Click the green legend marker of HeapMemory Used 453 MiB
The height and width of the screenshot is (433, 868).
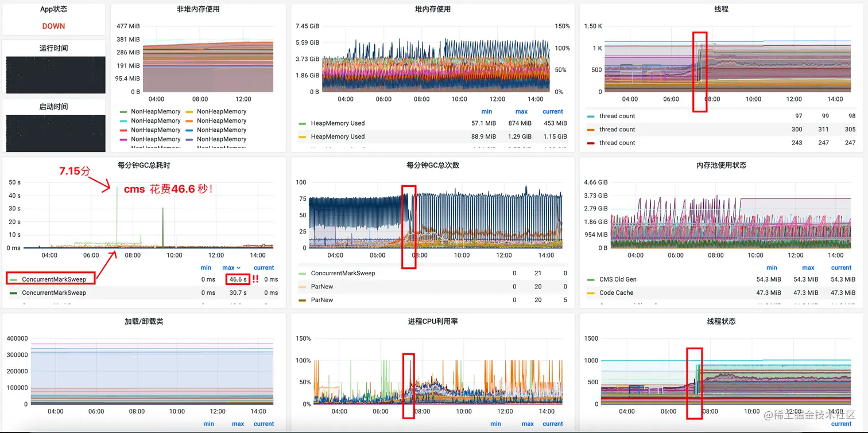pos(302,123)
